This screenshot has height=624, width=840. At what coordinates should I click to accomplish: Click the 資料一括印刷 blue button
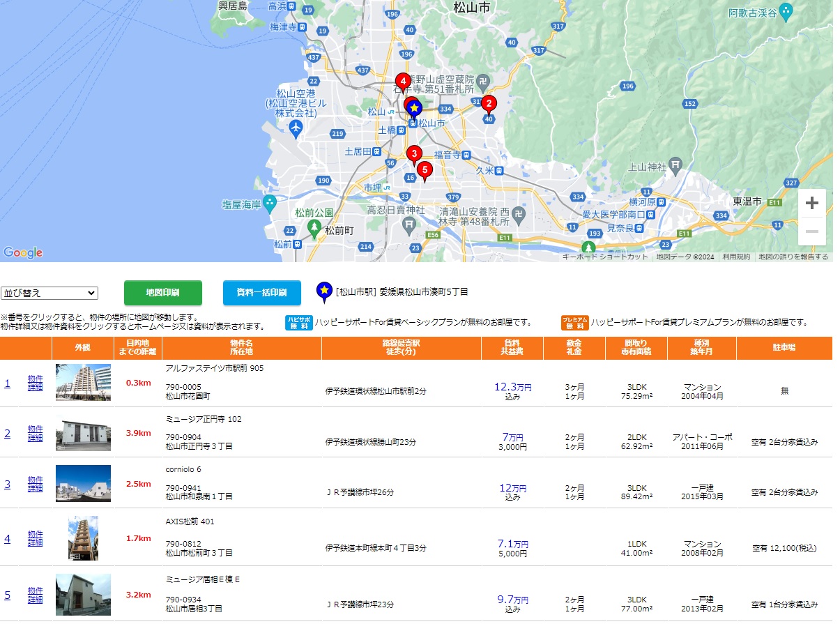point(261,293)
